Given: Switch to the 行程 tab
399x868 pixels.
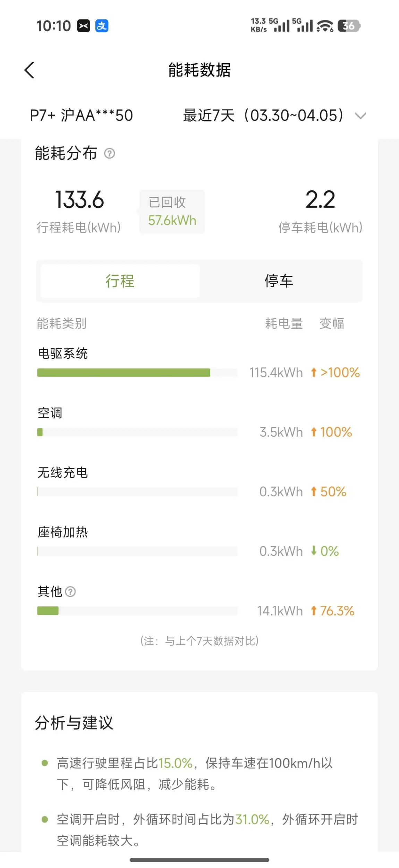Looking at the screenshot, I should pos(120,281).
